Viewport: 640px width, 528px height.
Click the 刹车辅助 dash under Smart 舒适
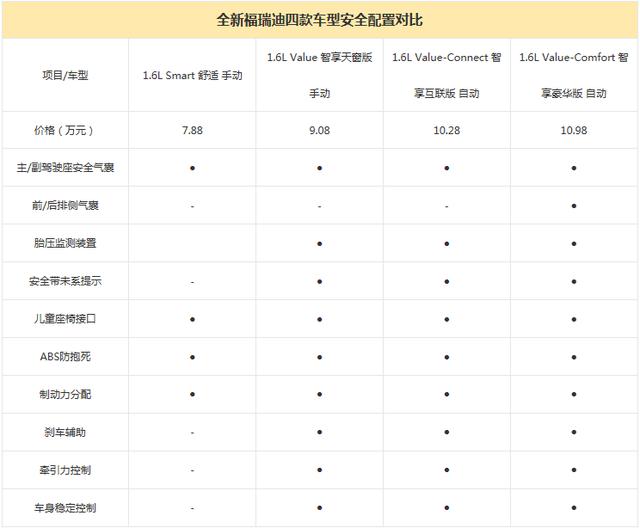pyautogui.click(x=192, y=433)
